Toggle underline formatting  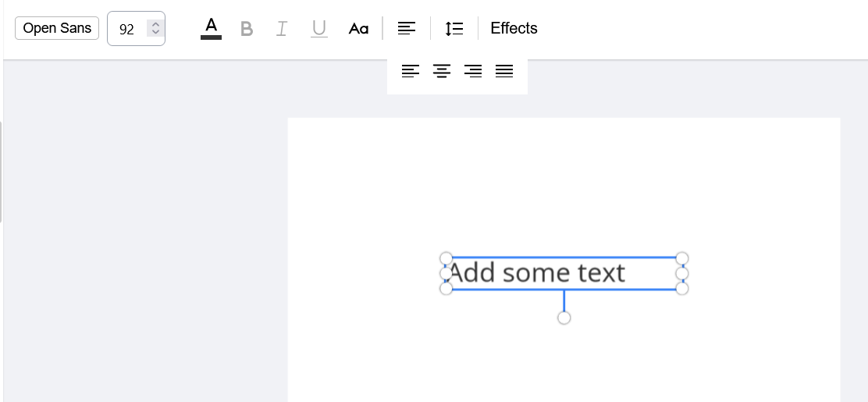pyautogui.click(x=318, y=29)
